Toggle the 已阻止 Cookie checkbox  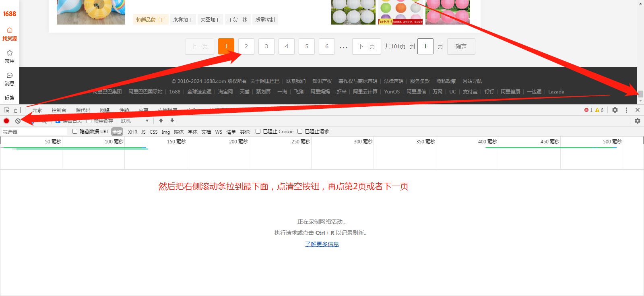pos(258,131)
